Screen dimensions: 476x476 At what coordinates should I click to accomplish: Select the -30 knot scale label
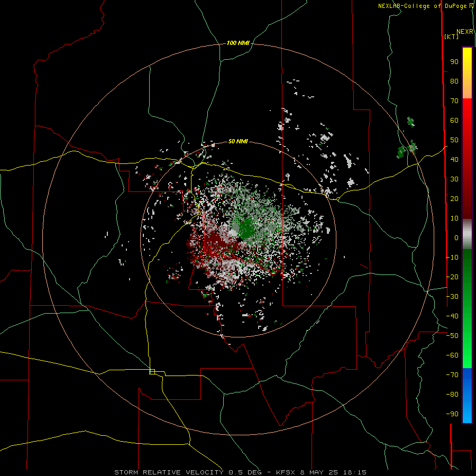coord(452,297)
